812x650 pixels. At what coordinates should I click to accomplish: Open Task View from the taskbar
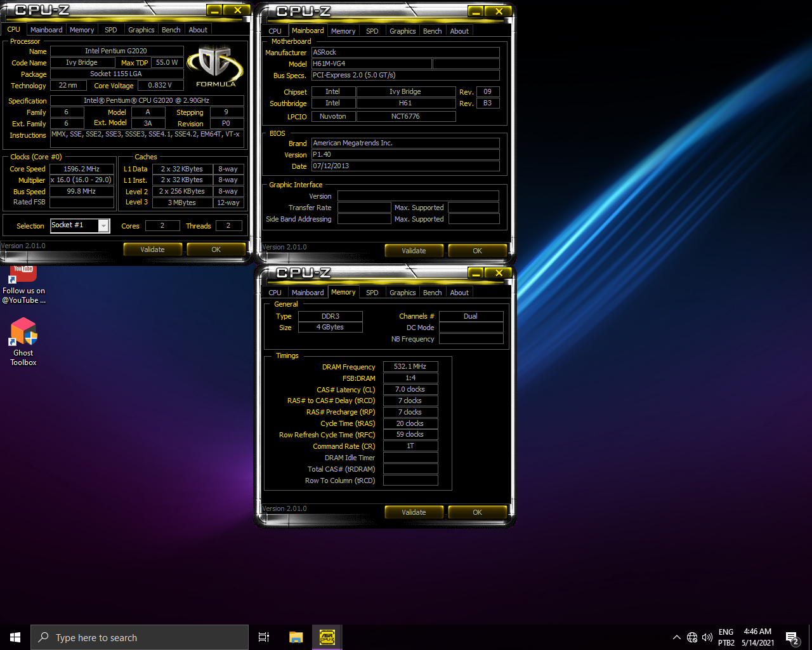point(264,637)
